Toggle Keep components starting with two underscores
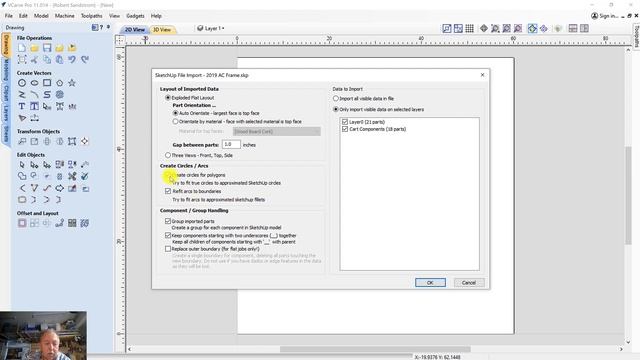The width and height of the screenshot is (640, 360). (x=168, y=235)
